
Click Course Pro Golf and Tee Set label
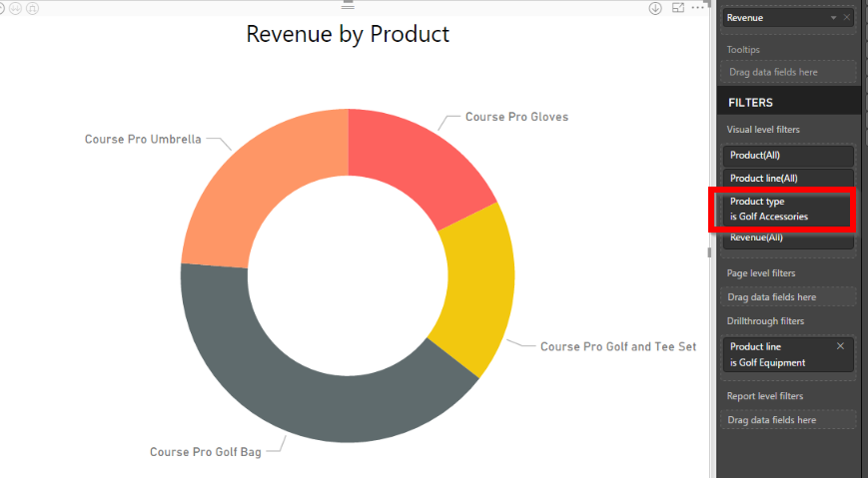tap(618, 346)
